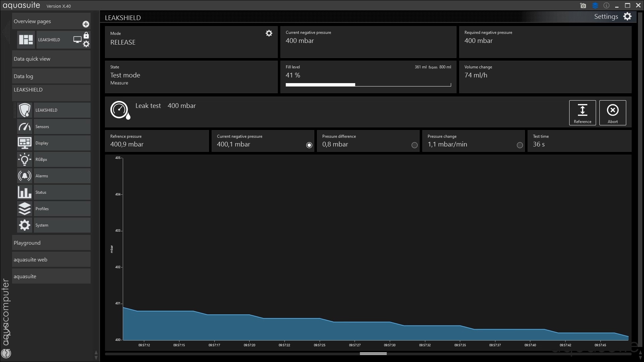Image resolution: width=644 pixels, height=362 pixels.
Task: Open the Display page icon
Action: pos(25,143)
